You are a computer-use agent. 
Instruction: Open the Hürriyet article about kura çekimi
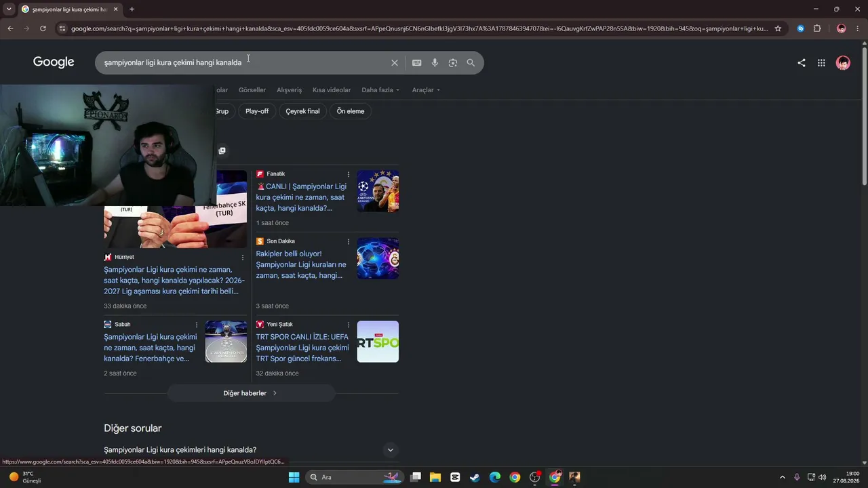(x=174, y=281)
